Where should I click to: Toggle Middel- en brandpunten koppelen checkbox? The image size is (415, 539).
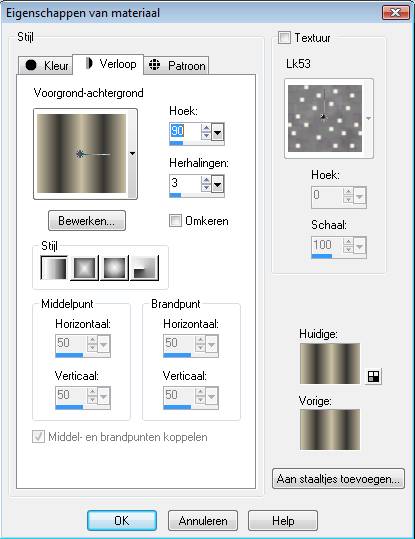pos(38,437)
